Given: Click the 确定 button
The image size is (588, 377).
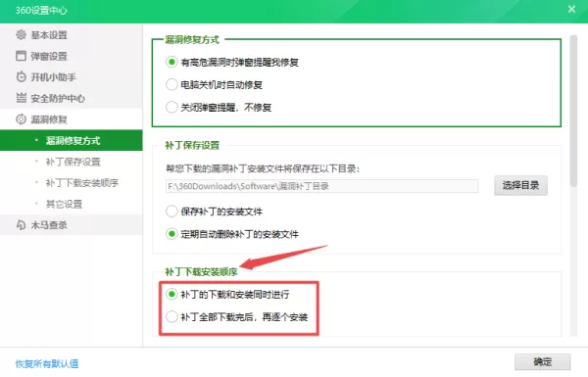Looking at the screenshot, I should [x=542, y=361].
